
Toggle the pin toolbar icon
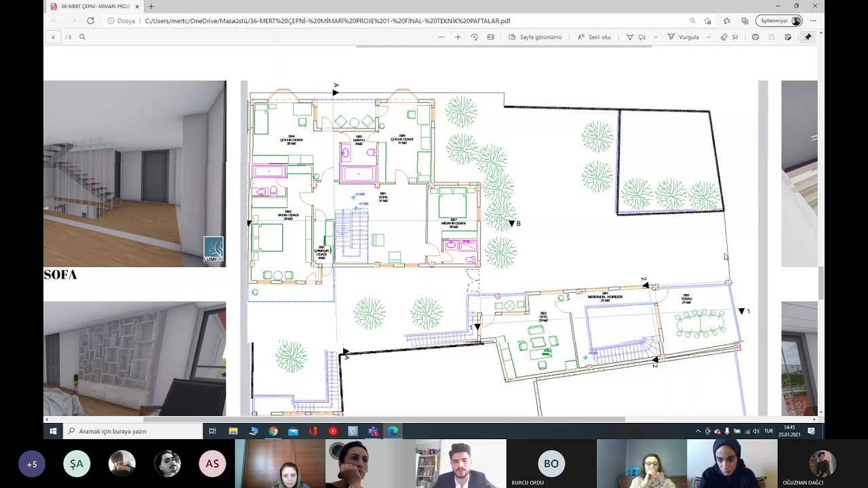(808, 37)
